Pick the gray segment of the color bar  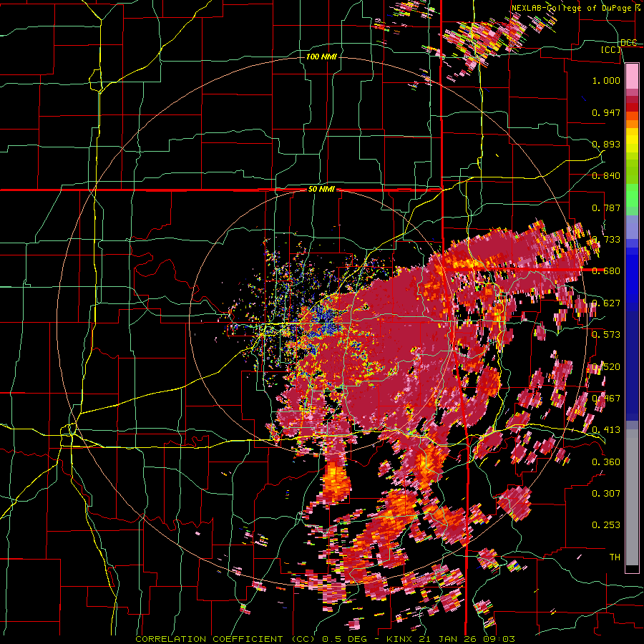pyautogui.click(x=632, y=497)
